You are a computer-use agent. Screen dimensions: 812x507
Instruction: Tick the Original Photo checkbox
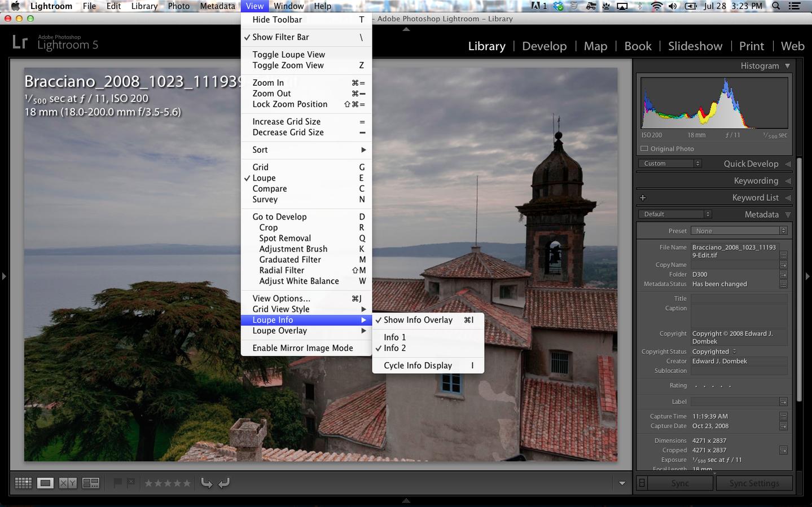pos(644,149)
